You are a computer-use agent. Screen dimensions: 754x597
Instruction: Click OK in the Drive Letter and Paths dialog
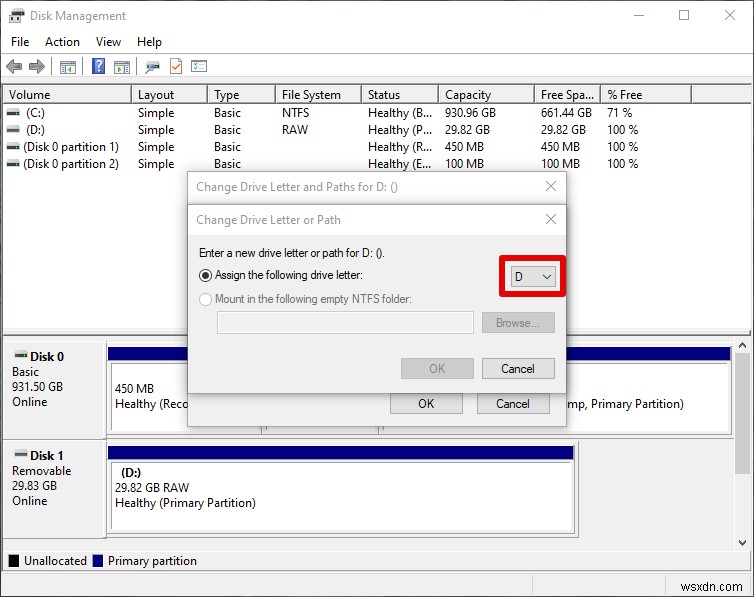(x=426, y=403)
